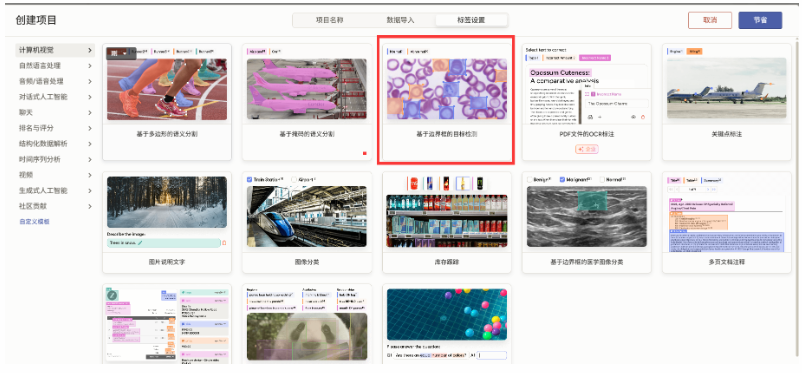Expand the 排名与评分 category chevron
This screenshot has height=373, width=802.
click(90, 128)
